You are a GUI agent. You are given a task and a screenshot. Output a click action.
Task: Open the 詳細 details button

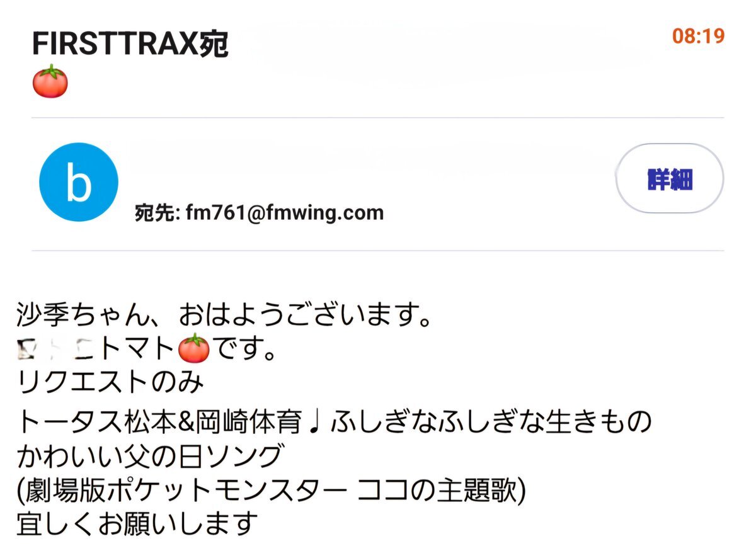click(x=670, y=179)
